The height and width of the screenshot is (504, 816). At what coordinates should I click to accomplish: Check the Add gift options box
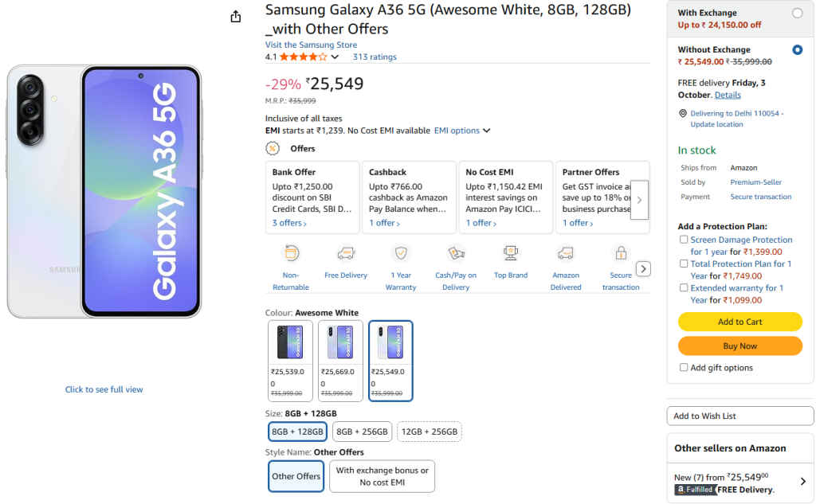684,367
